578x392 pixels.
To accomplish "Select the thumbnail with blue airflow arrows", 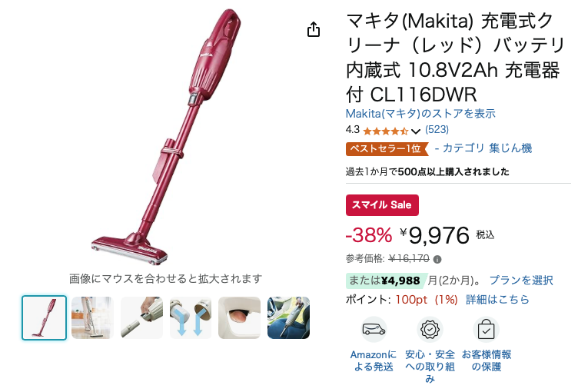I will [191, 317].
